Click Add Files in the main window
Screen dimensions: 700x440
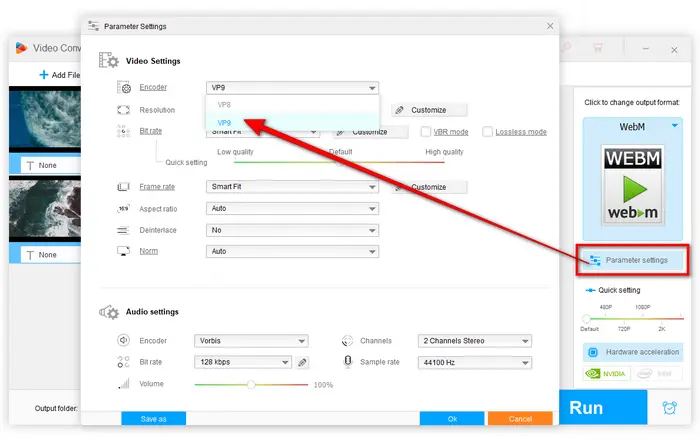pos(60,75)
